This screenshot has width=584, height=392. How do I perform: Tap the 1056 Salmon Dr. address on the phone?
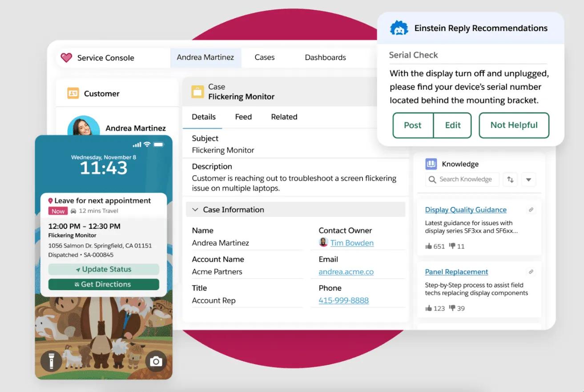point(100,246)
